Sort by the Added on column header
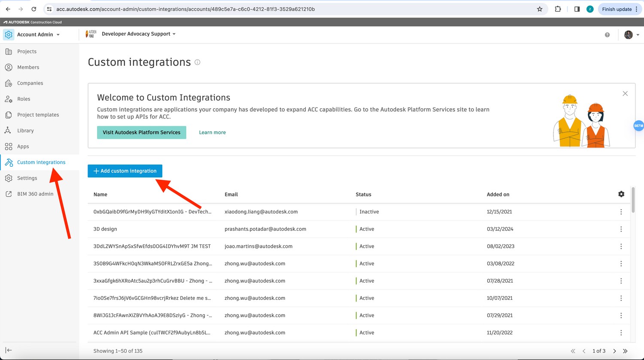This screenshot has height=360, width=644. tap(498, 195)
